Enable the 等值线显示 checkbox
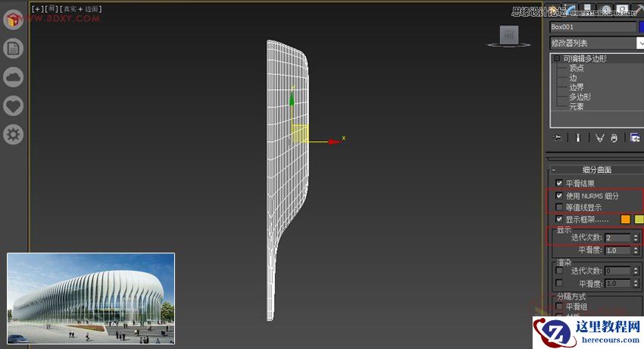 coord(559,207)
